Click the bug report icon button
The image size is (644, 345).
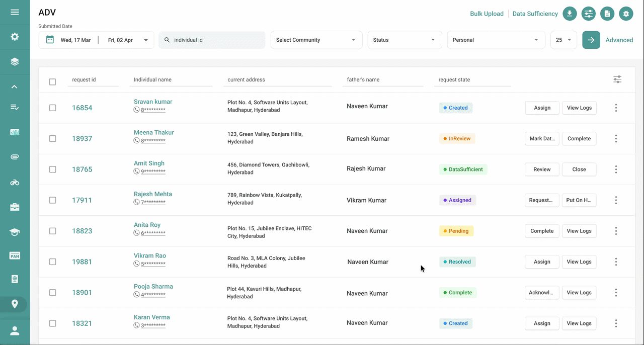tap(626, 14)
